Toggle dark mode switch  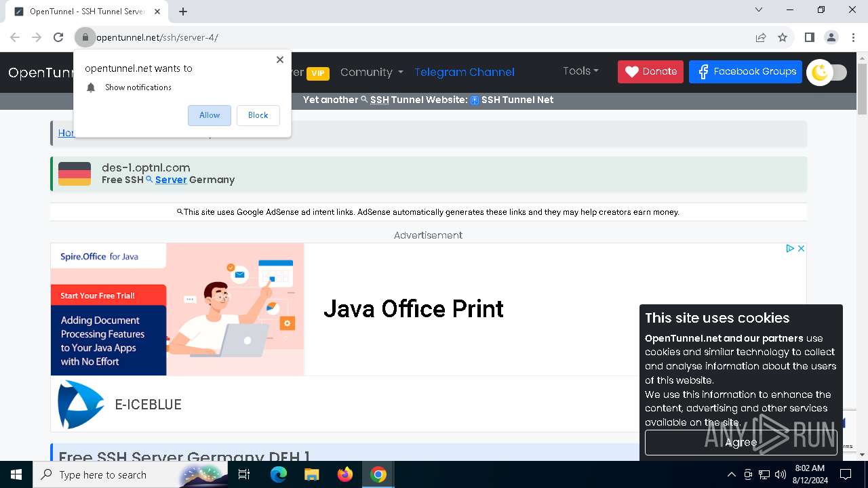(827, 73)
